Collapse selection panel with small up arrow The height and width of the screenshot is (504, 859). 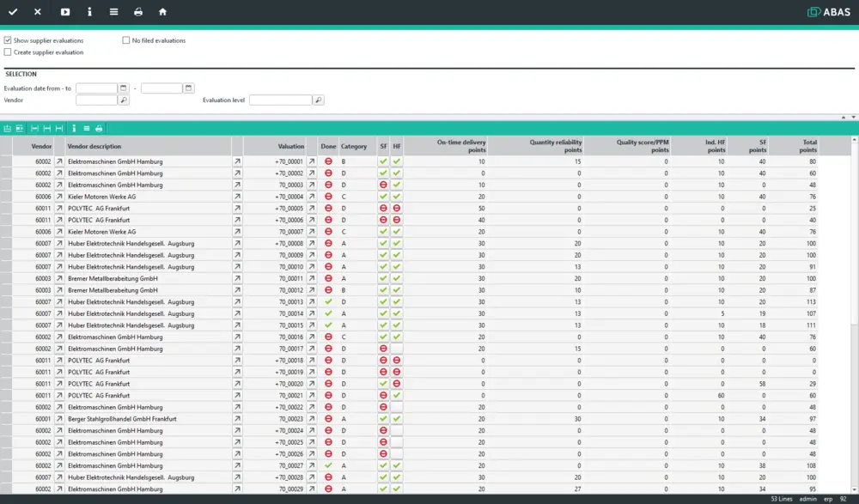point(844,118)
